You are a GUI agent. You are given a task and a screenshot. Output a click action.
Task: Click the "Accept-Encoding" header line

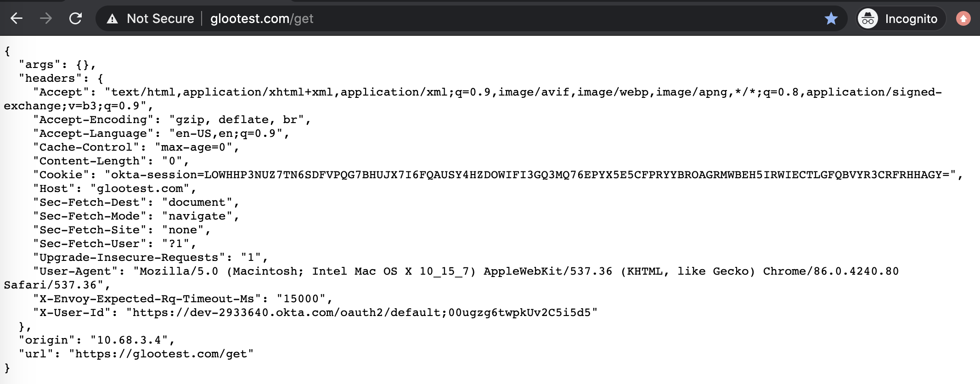172,120
